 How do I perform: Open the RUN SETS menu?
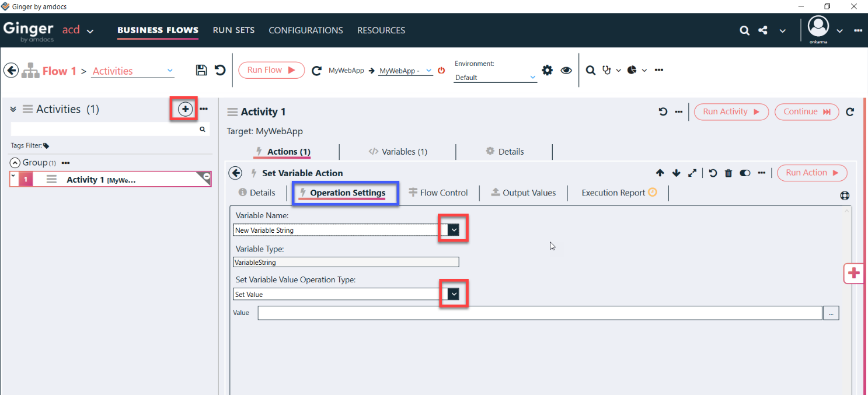click(x=233, y=30)
